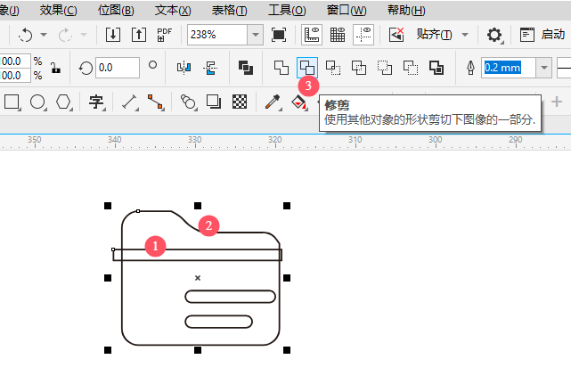Click the Back minus front icon
The image size is (571, 392).
click(x=411, y=68)
